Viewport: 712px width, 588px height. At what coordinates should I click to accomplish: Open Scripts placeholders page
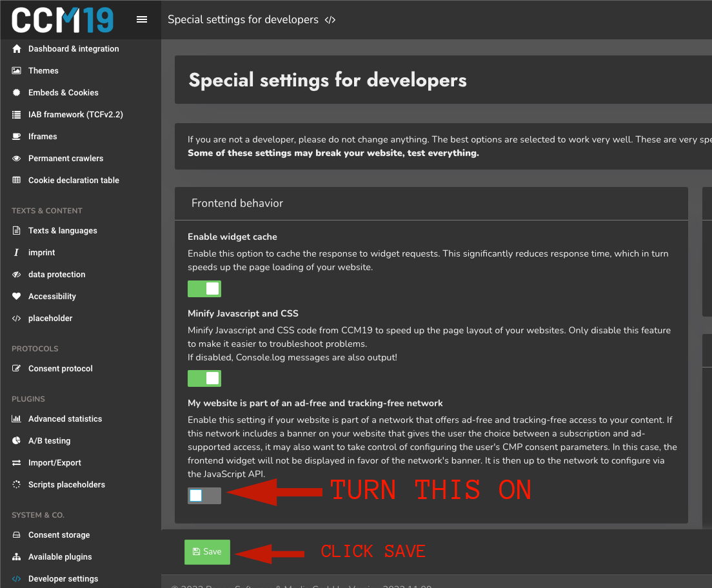tap(66, 484)
